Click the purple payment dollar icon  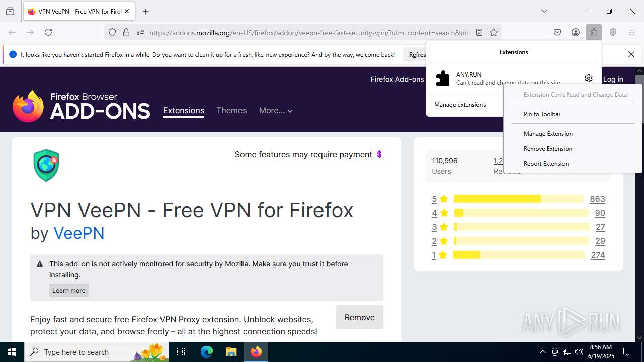(379, 154)
